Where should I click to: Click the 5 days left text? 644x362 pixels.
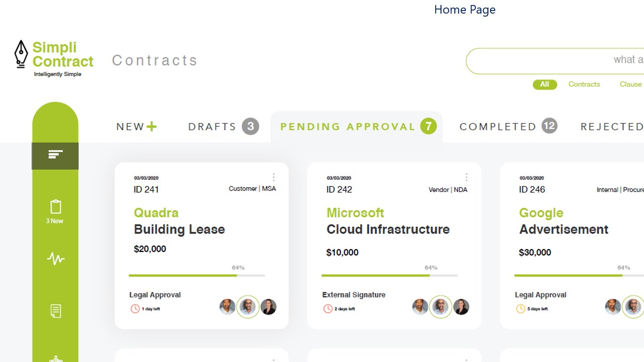[x=537, y=309]
